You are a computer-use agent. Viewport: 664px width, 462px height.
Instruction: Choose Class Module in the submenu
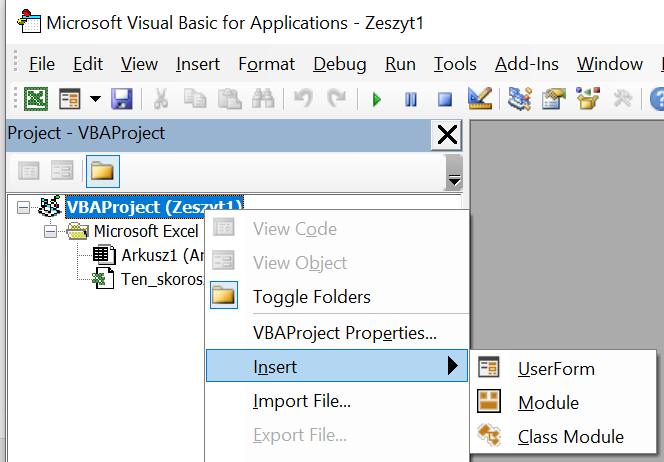coord(570,437)
